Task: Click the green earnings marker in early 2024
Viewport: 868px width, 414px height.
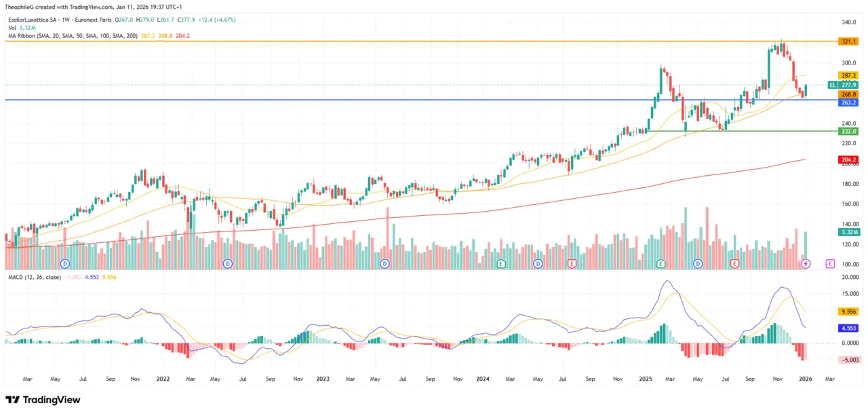Action: (x=500, y=263)
